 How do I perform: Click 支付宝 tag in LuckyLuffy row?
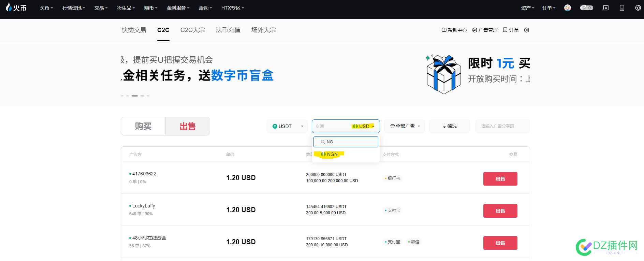pyautogui.click(x=393, y=211)
